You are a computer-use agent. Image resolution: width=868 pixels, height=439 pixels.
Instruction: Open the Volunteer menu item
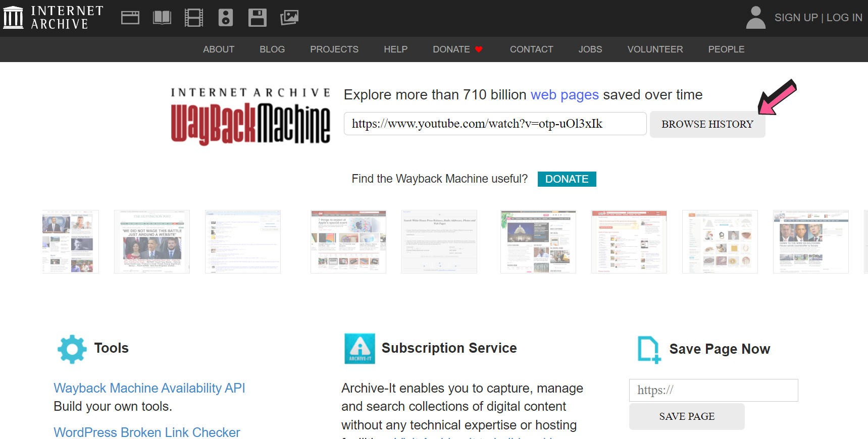tap(655, 49)
